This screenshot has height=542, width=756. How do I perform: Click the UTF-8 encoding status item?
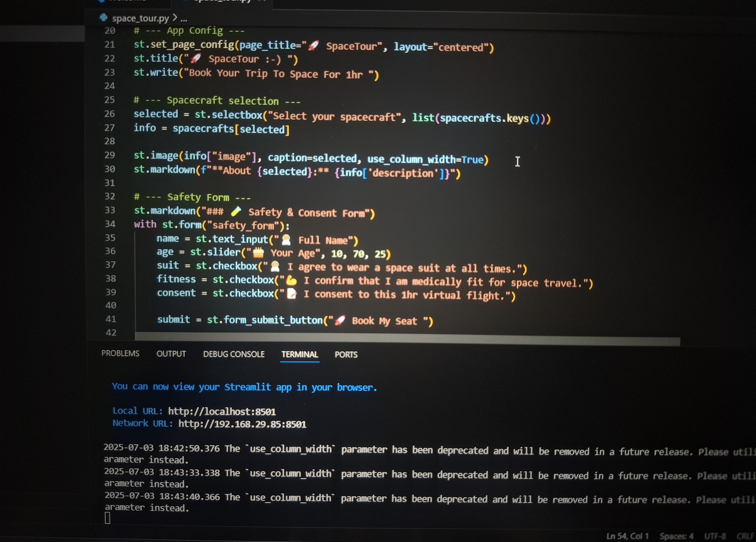coord(715,536)
